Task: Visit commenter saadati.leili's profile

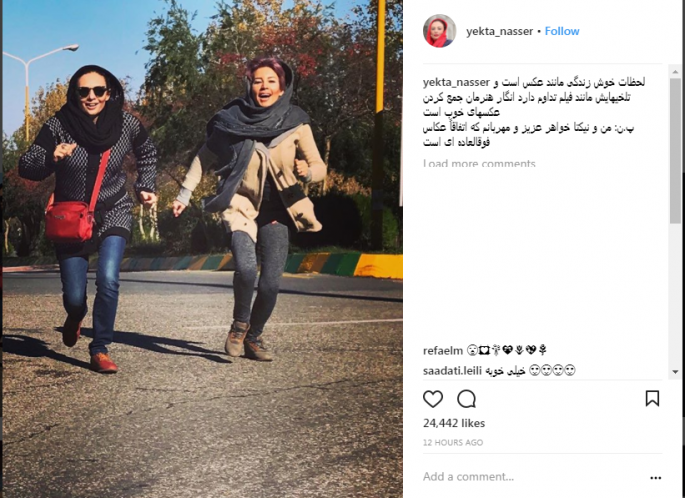Action: point(452,371)
